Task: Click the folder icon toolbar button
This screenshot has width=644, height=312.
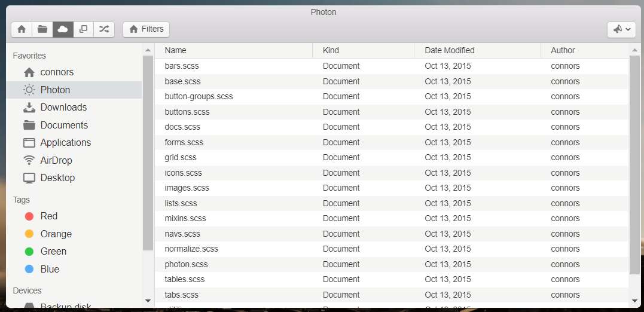Action: [42, 29]
